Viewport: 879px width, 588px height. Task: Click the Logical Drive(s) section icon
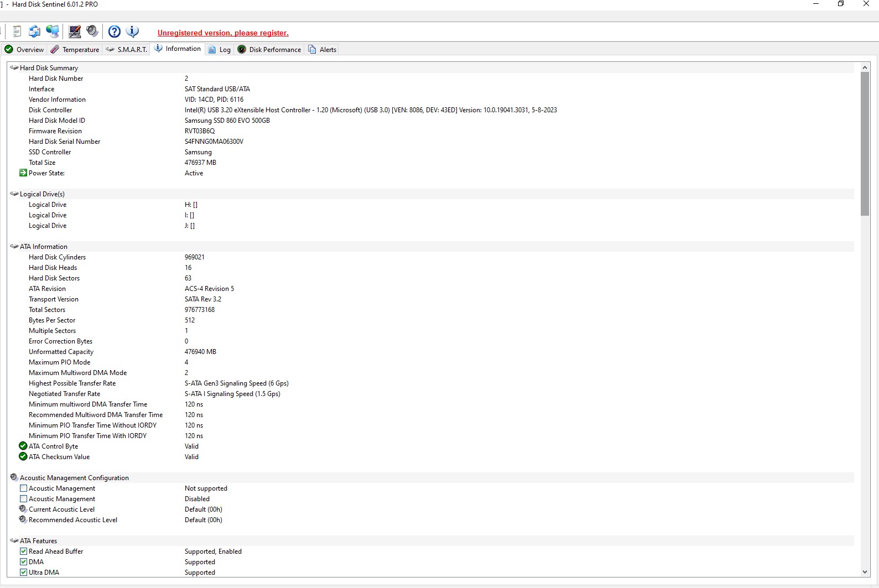click(14, 194)
